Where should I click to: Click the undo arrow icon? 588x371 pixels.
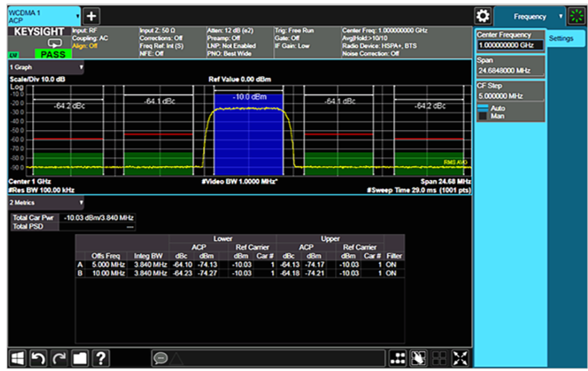click(38, 358)
